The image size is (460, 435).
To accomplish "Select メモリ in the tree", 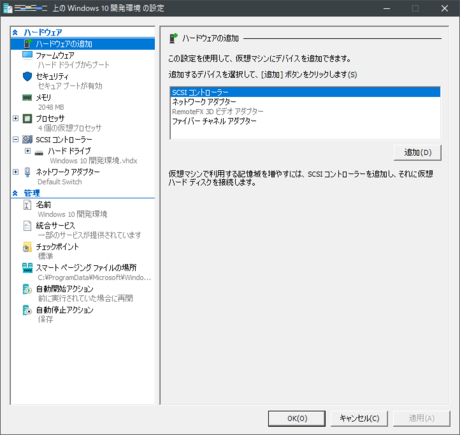I will point(43,97).
